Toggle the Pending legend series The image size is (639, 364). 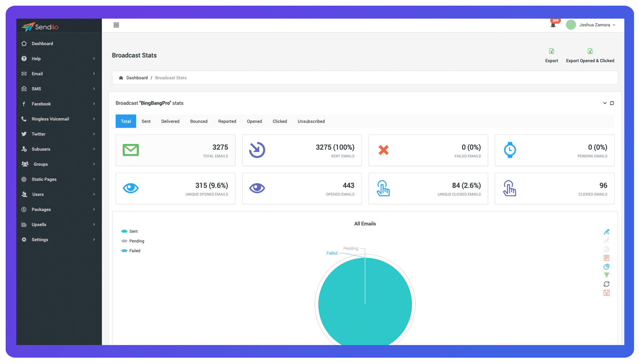click(x=133, y=241)
